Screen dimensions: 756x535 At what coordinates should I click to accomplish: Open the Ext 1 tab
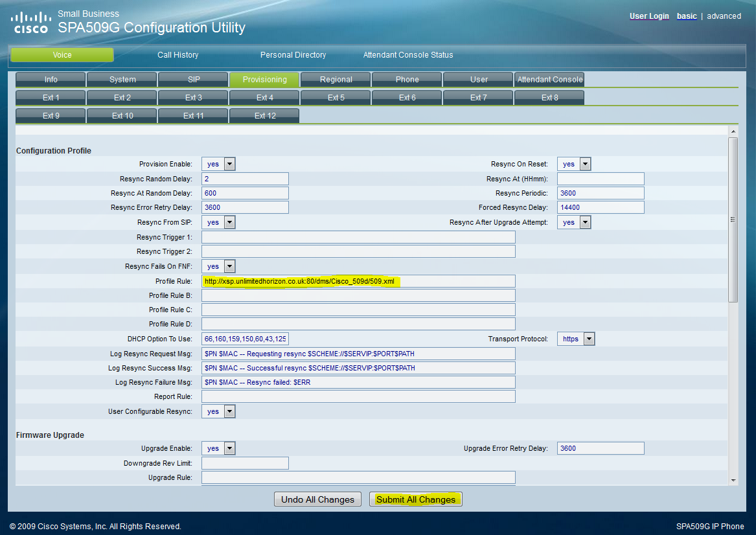coord(51,97)
